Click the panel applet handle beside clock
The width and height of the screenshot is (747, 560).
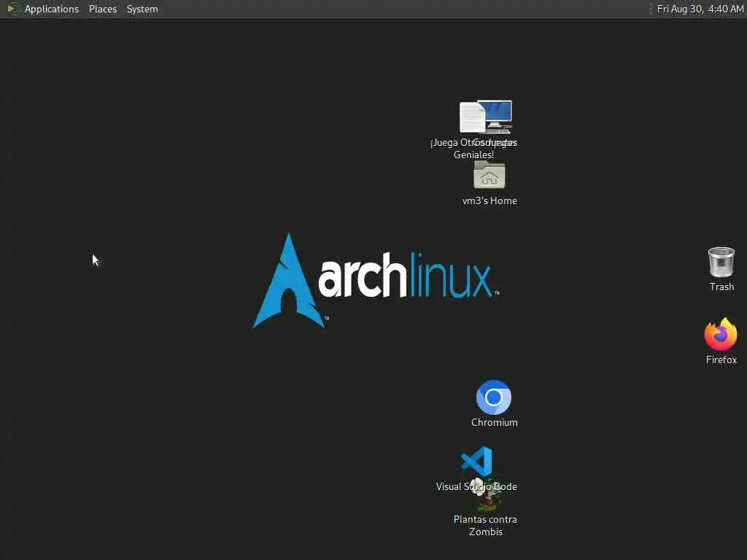pos(650,9)
